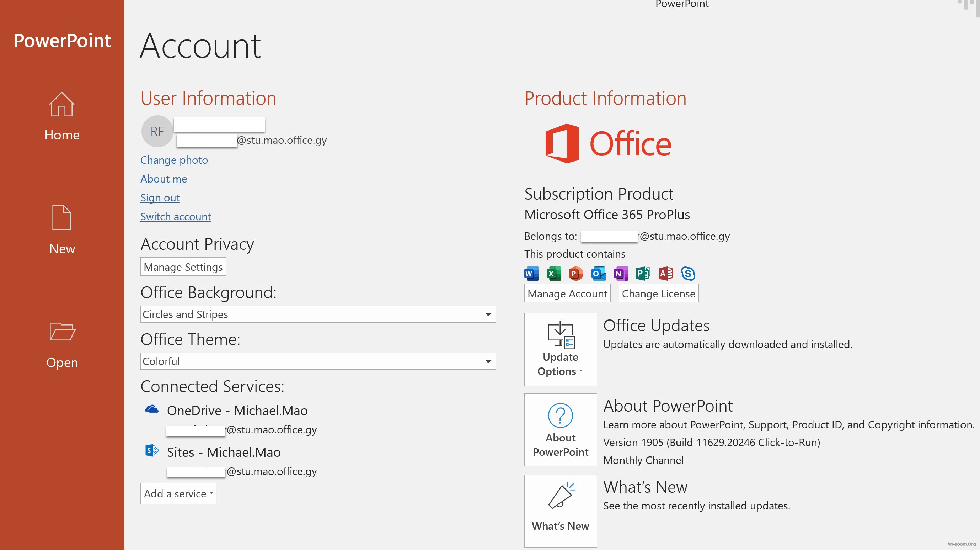Click the Switch account link
Viewport: 980px width, 550px height.
point(175,216)
